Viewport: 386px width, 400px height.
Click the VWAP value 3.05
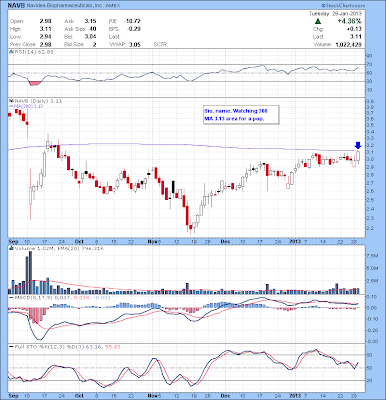tap(135, 44)
